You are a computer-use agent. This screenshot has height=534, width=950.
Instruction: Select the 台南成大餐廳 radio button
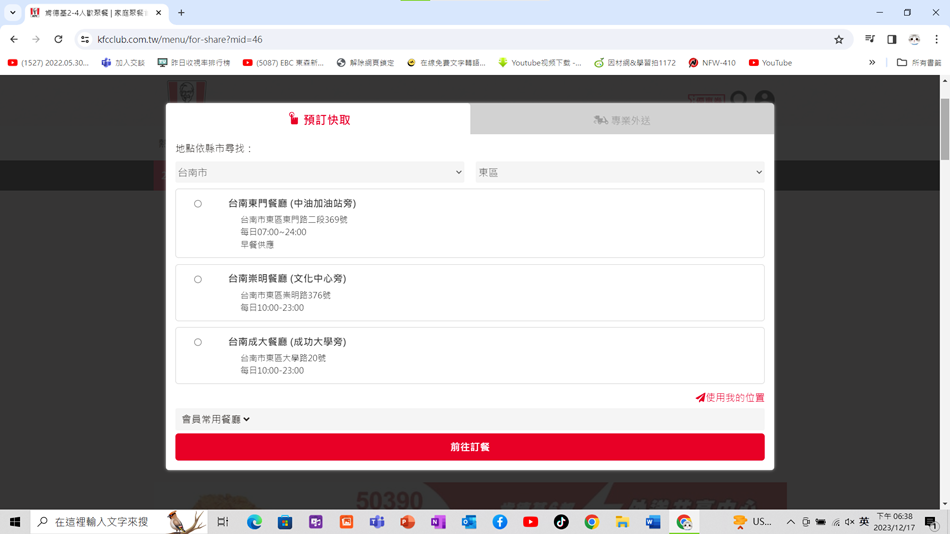tap(198, 342)
